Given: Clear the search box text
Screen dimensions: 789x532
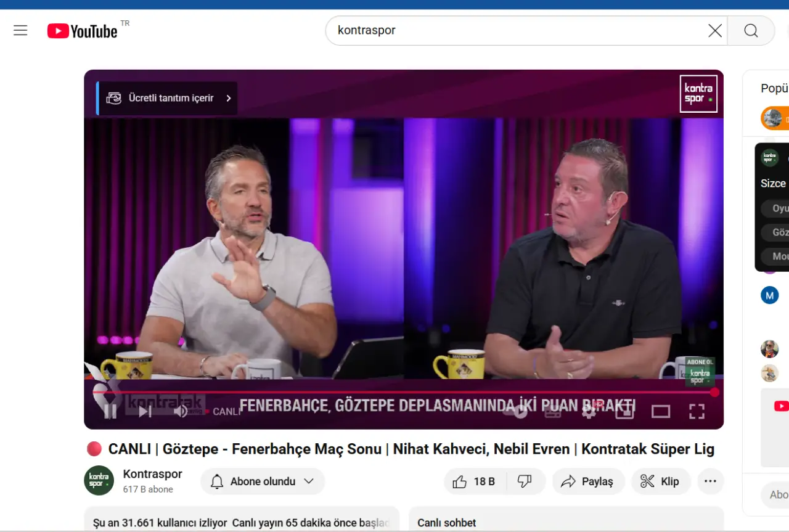Looking at the screenshot, I should (714, 31).
